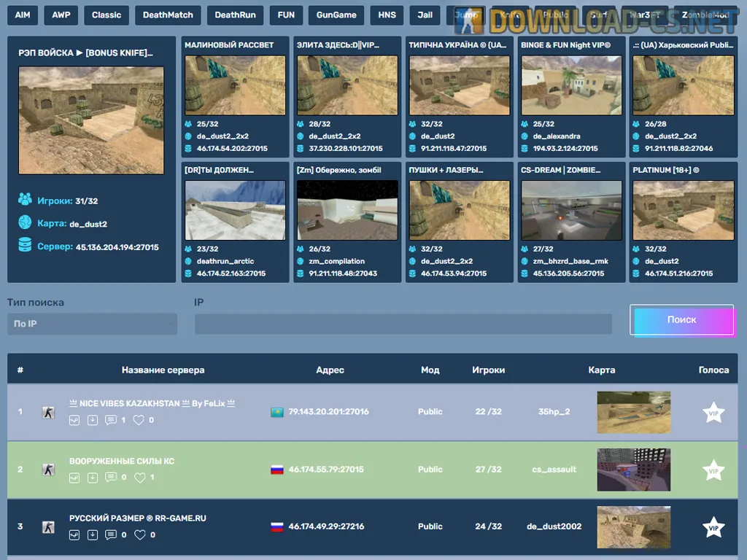
Task: Vote with the VIP star for ВООРУЖЕННЫЕ СИЛЫ КС
Action: (x=713, y=470)
